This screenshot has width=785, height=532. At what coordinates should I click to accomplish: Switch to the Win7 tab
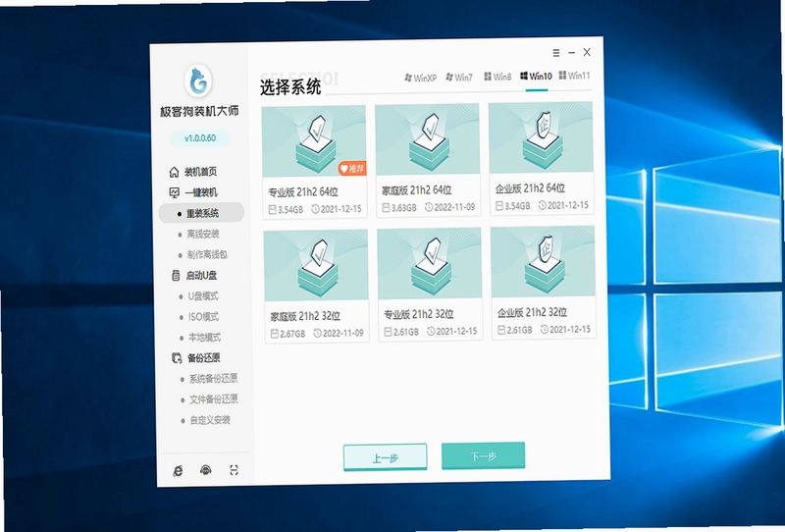pos(459,78)
